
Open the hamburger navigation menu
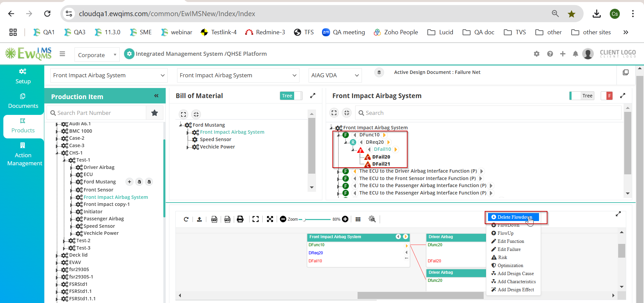(62, 54)
